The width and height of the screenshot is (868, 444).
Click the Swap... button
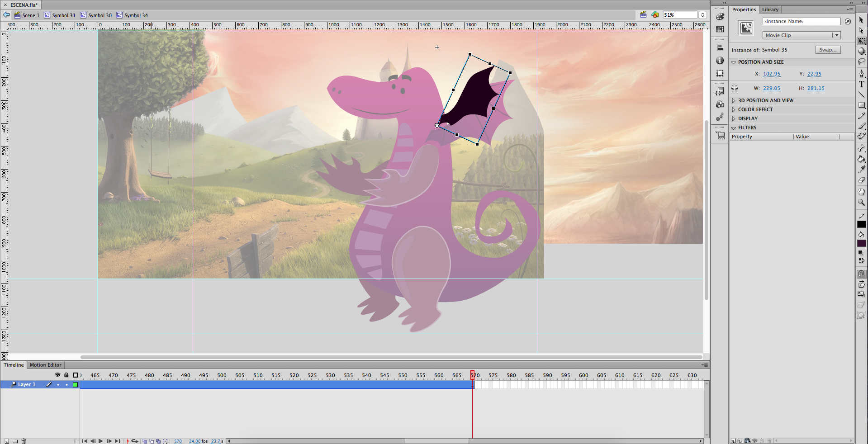(828, 50)
